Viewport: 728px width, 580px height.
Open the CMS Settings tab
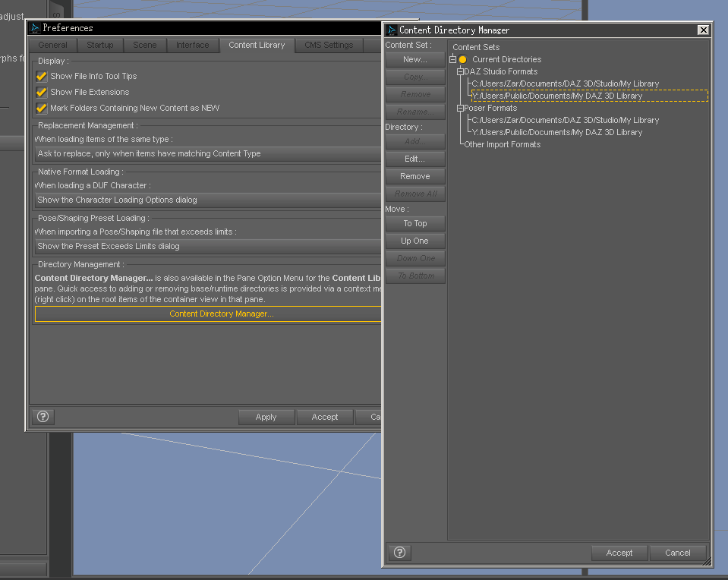pos(329,45)
